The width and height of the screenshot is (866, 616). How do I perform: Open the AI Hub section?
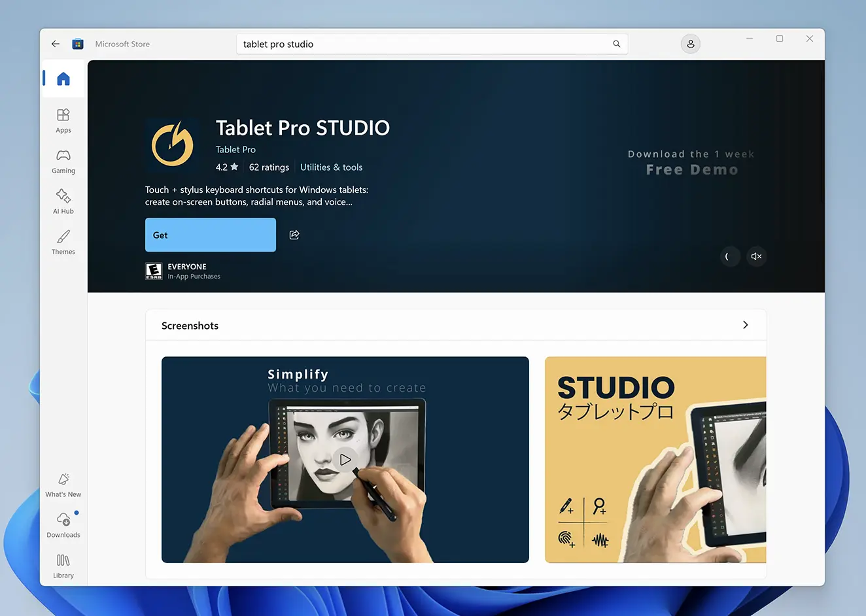click(63, 202)
